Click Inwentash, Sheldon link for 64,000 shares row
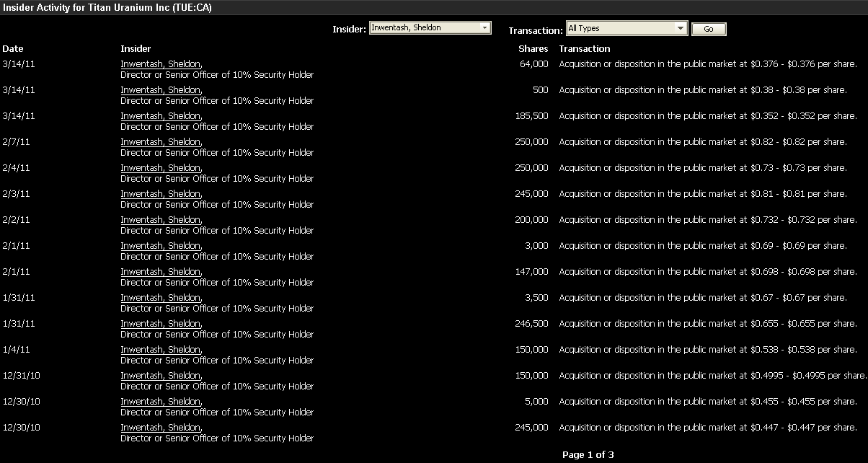868x463 pixels. (160, 64)
